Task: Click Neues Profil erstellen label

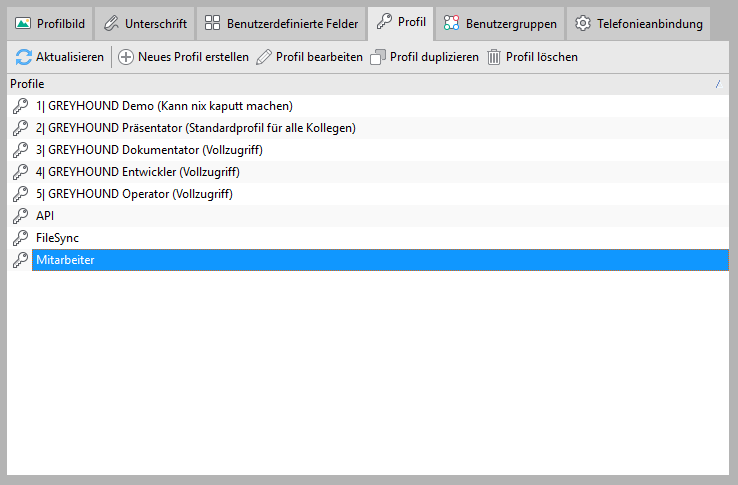Action: (193, 57)
